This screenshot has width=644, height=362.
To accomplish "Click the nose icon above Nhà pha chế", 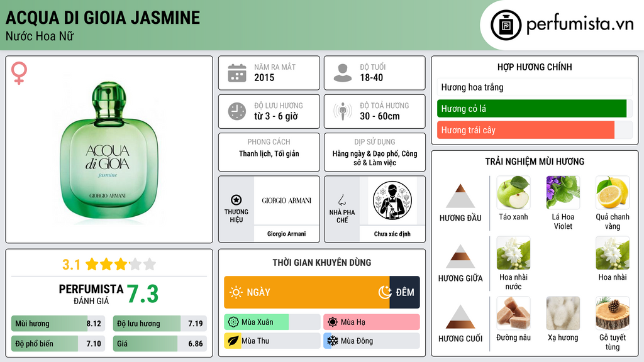I will click(341, 200).
